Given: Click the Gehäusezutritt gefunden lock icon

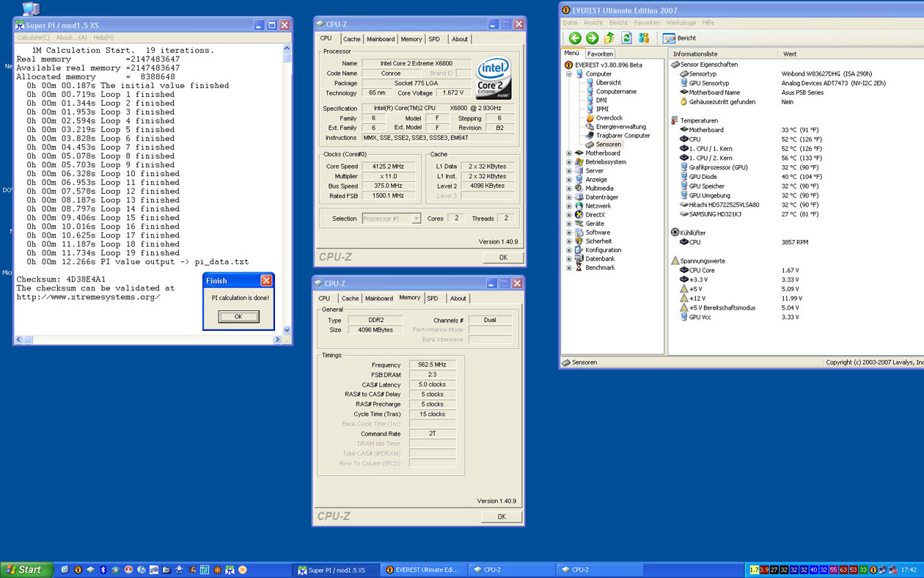Looking at the screenshot, I should (x=683, y=102).
